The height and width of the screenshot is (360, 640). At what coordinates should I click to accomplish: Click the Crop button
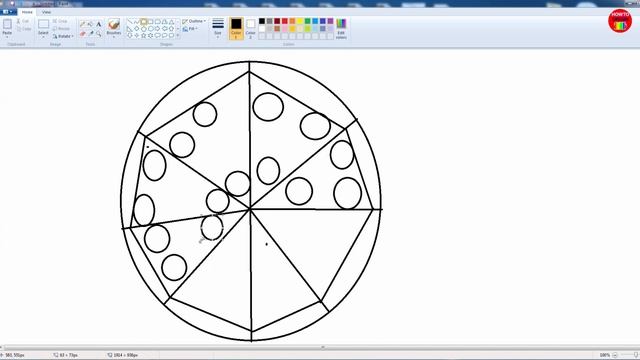tap(60, 21)
